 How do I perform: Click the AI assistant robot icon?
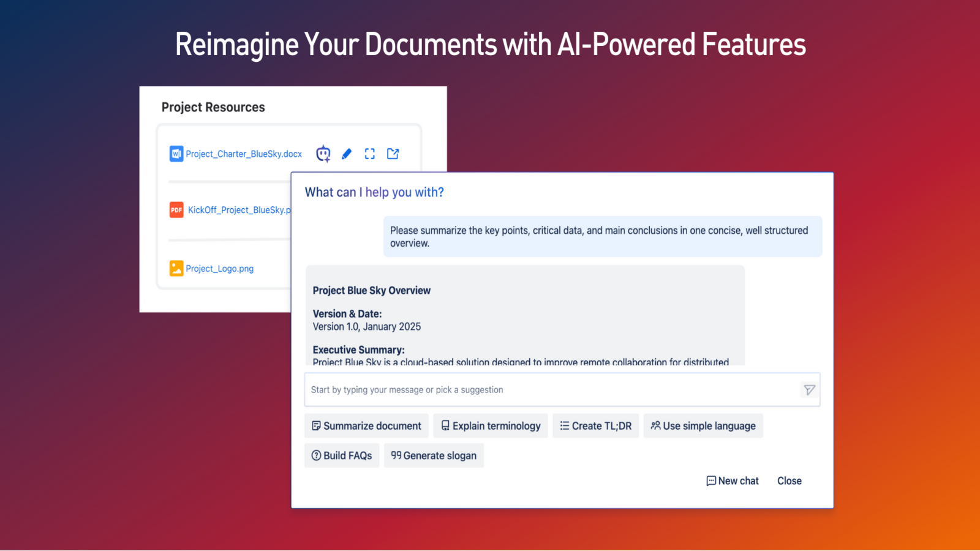tap(323, 154)
